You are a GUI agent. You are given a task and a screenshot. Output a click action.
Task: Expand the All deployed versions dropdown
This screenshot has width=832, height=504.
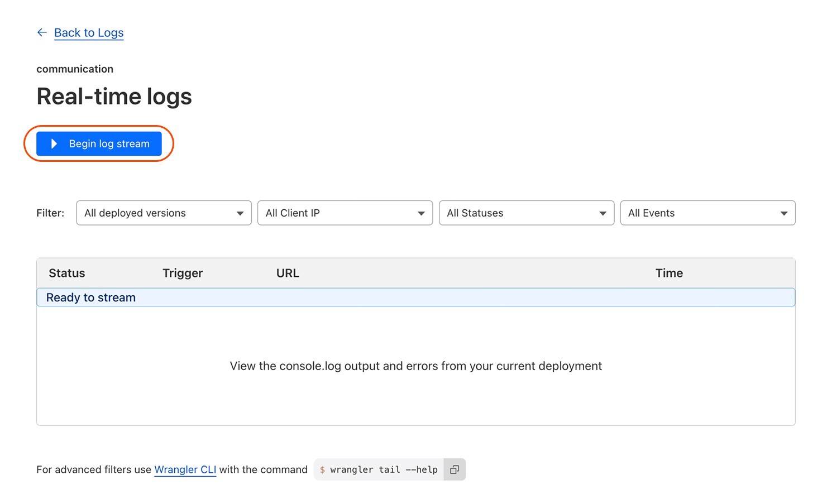pos(164,213)
